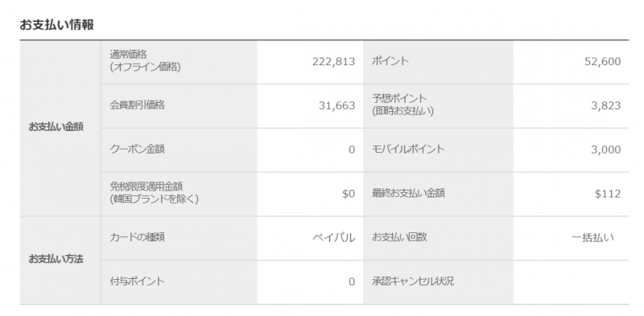This screenshot has height=316, width=644.
Task: Click the お支払い情報 heading
Action: pyautogui.click(x=56, y=25)
